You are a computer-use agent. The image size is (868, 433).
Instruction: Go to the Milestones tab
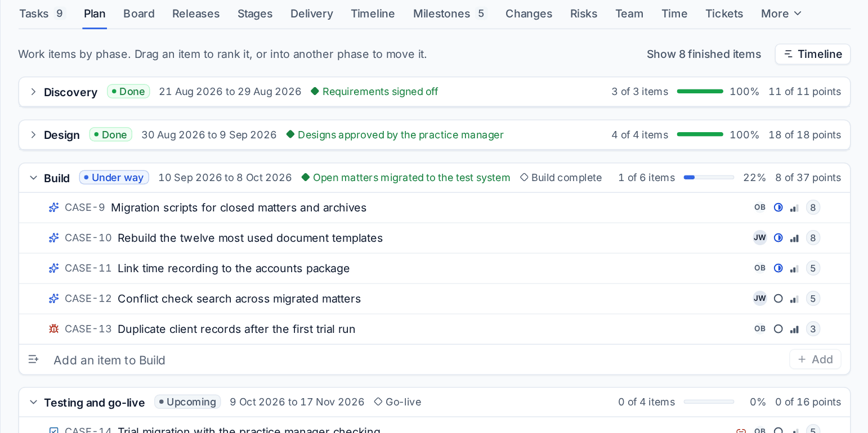click(450, 13)
